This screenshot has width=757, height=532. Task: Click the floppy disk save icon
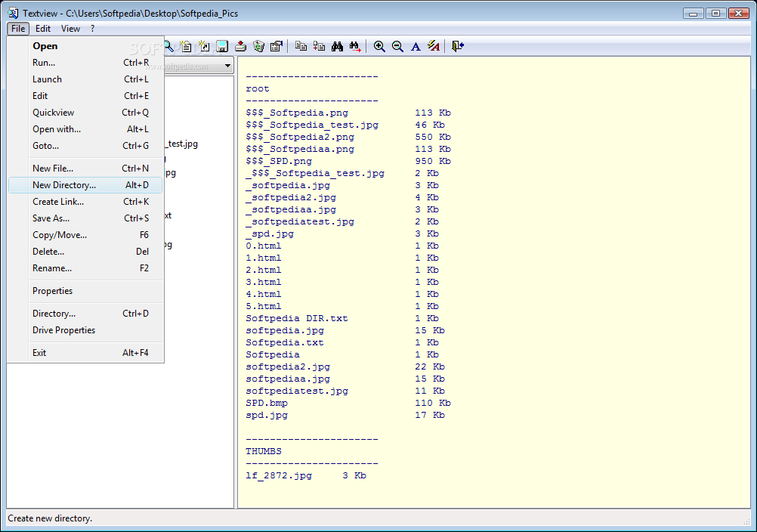coord(222,47)
